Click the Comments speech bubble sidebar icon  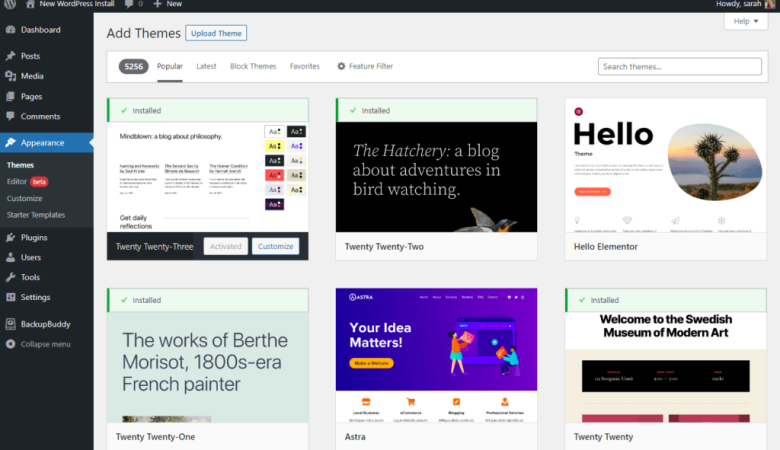pyautogui.click(x=10, y=116)
